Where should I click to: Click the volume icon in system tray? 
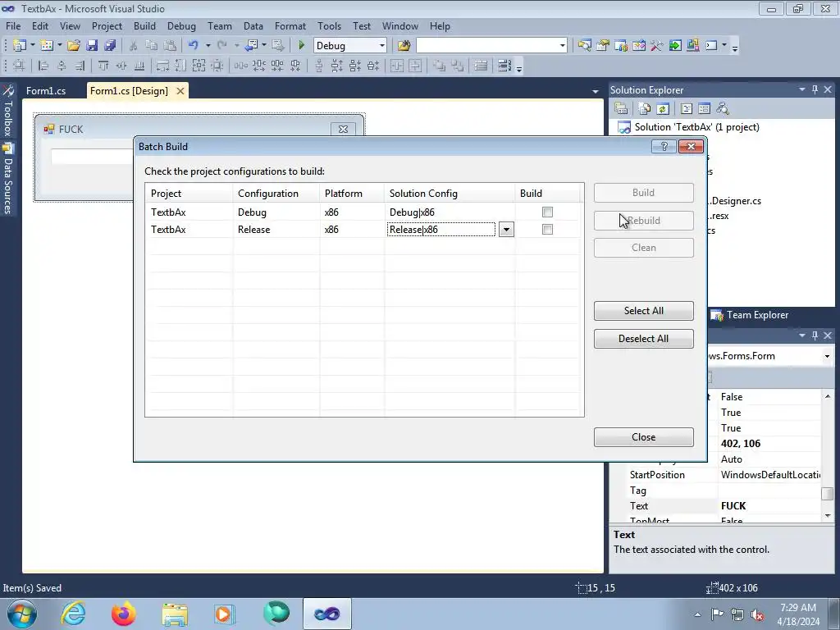[x=757, y=614]
